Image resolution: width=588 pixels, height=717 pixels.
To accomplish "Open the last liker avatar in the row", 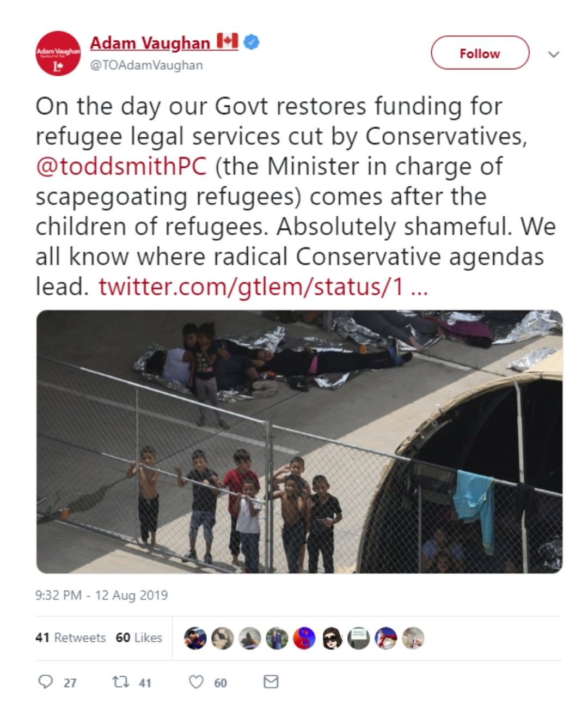I will (x=413, y=638).
